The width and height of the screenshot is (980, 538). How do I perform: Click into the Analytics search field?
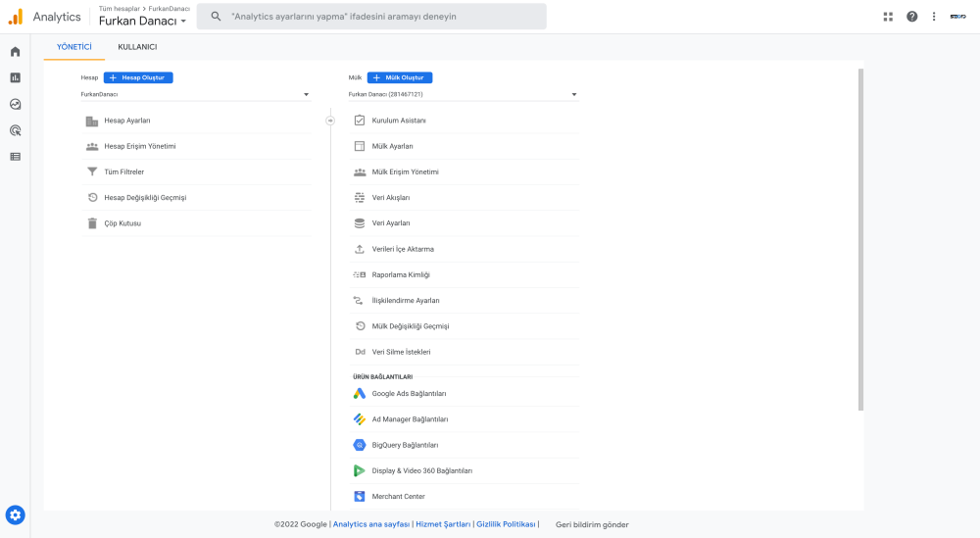coord(371,17)
